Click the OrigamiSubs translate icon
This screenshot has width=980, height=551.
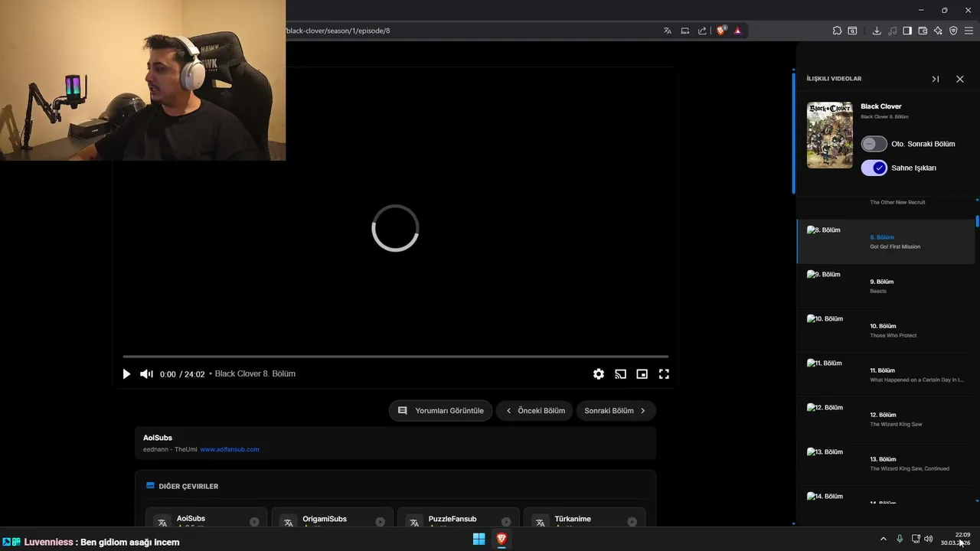coord(289,523)
